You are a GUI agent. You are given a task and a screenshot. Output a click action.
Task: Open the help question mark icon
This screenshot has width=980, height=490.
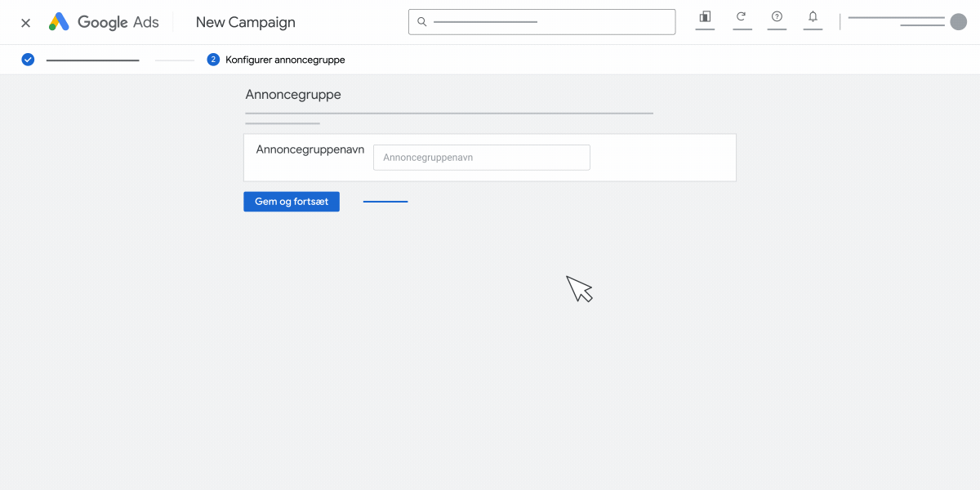click(777, 16)
